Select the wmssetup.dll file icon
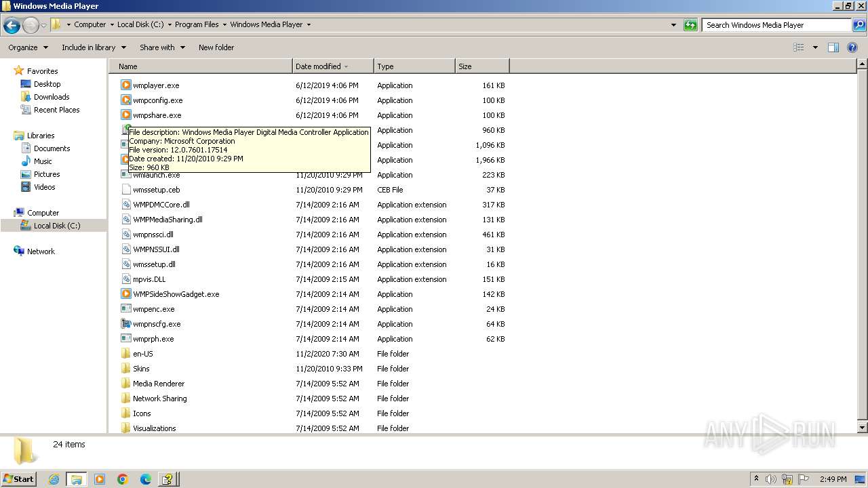The width and height of the screenshot is (868, 488). click(x=125, y=264)
